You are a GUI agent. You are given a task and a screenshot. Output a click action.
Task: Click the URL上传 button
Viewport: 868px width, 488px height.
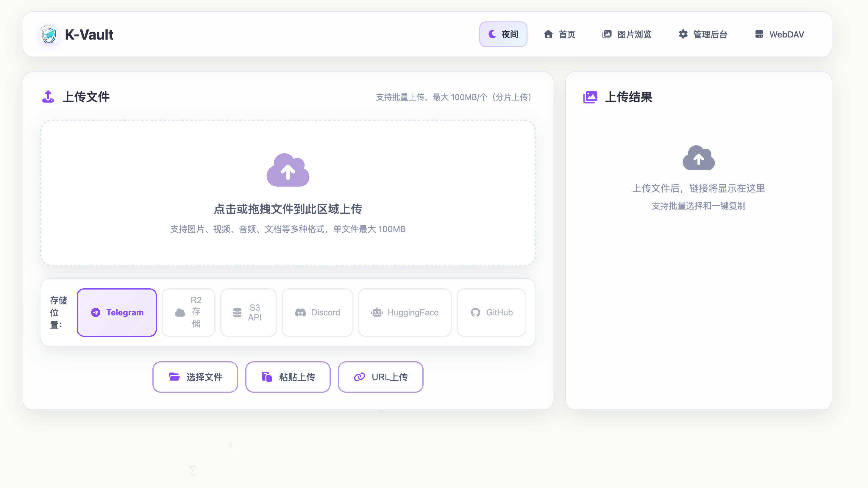click(x=380, y=377)
